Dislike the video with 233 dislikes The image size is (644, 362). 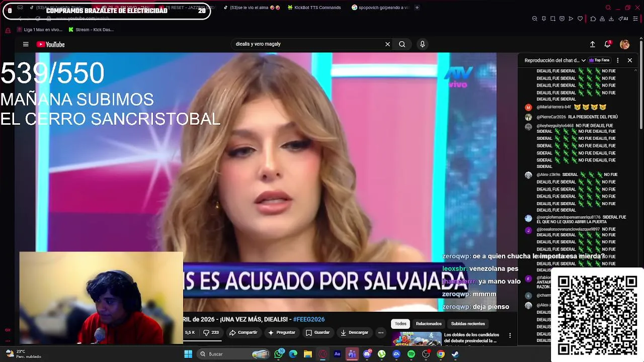coord(211,332)
